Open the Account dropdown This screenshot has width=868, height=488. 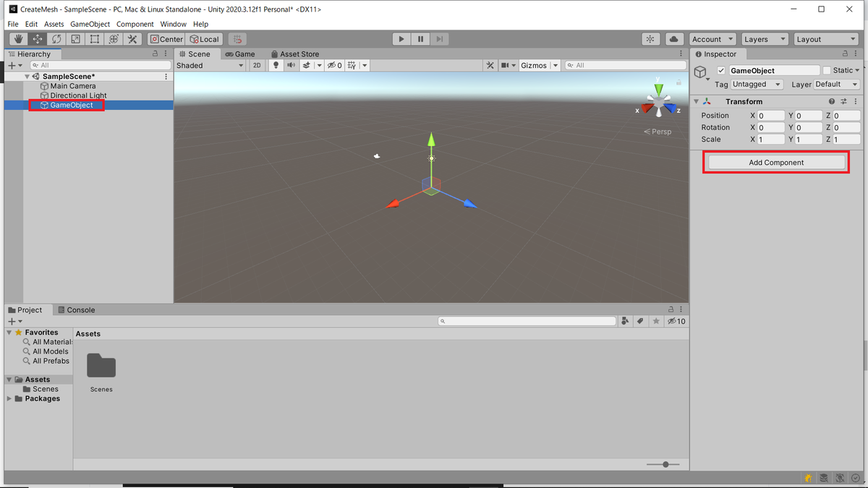pyautogui.click(x=712, y=39)
